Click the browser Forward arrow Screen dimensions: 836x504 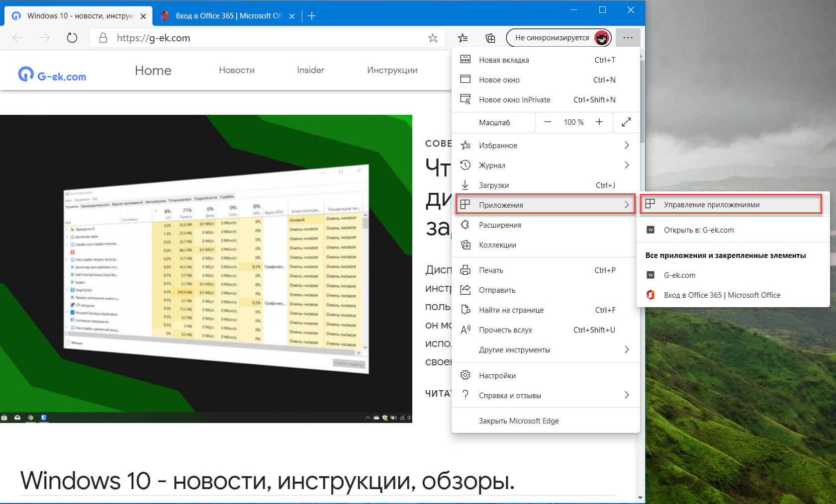tap(45, 38)
